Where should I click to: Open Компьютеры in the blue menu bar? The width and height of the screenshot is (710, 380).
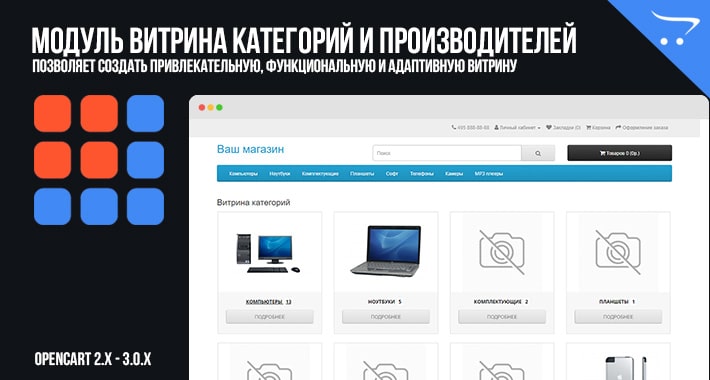click(243, 174)
